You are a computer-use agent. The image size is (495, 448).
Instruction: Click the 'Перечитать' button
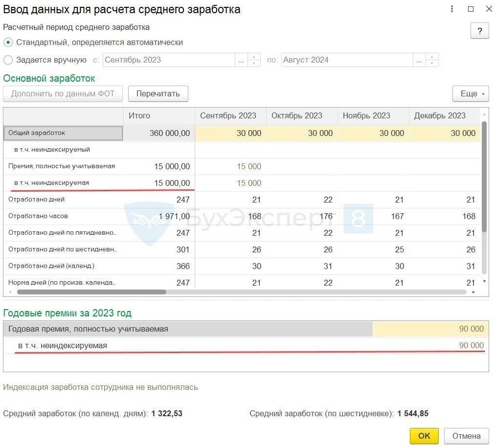(158, 94)
